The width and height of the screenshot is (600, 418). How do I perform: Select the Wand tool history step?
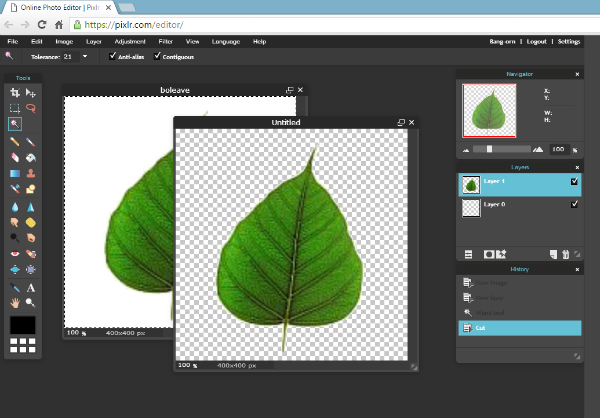pos(520,313)
